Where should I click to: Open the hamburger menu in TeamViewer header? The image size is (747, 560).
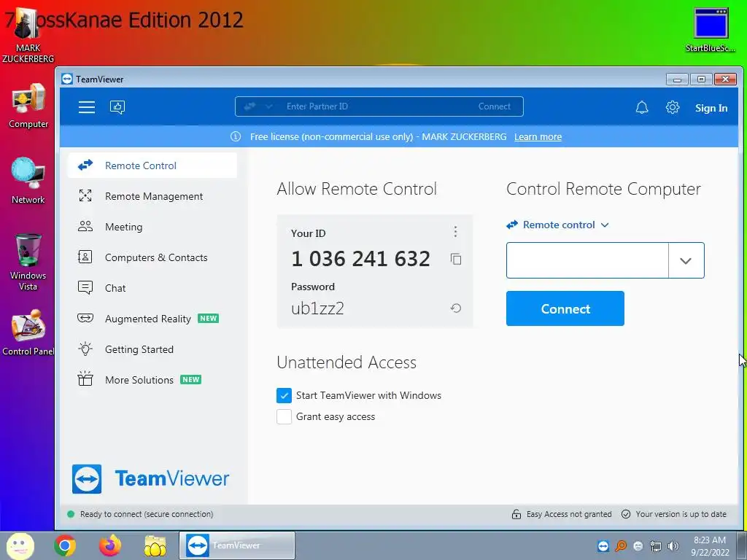tap(87, 107)
